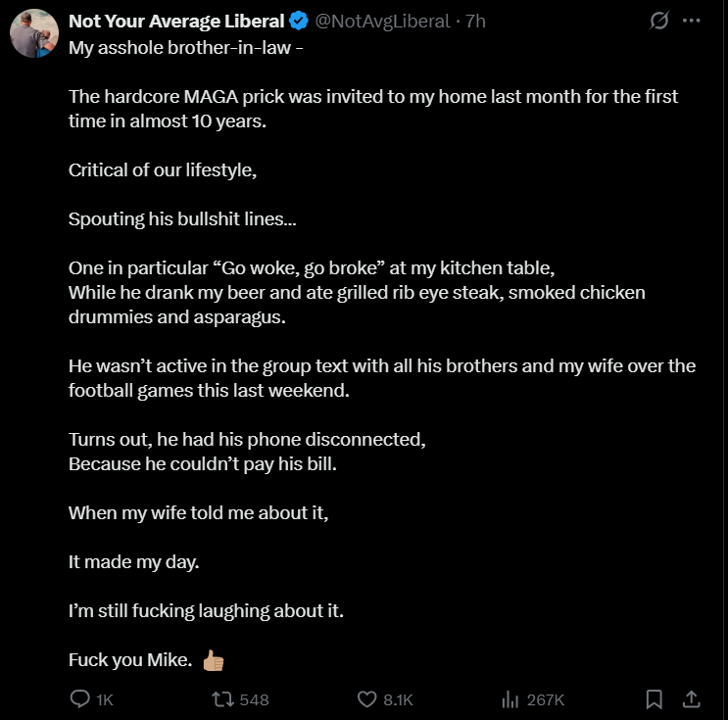Screen dimensions: 728x720
Task: Like the post with the heart icon
Action: pyautogui.click(x=367, y=699)
